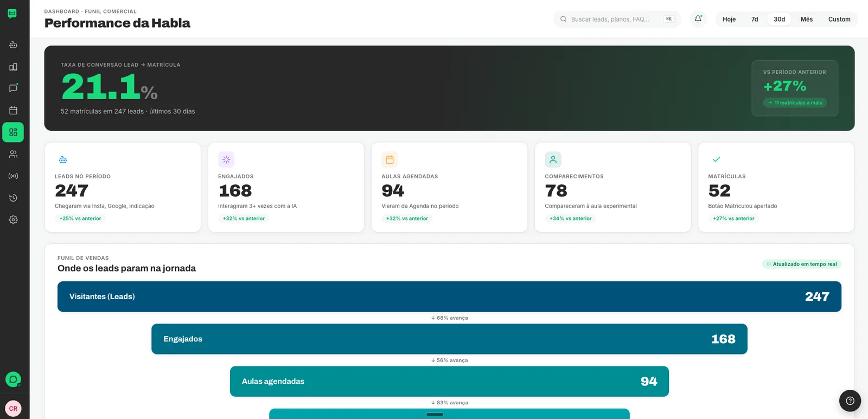Click the checkmark icon on Matrículas card
868x419 pixels.
click(x=716, y=159)
